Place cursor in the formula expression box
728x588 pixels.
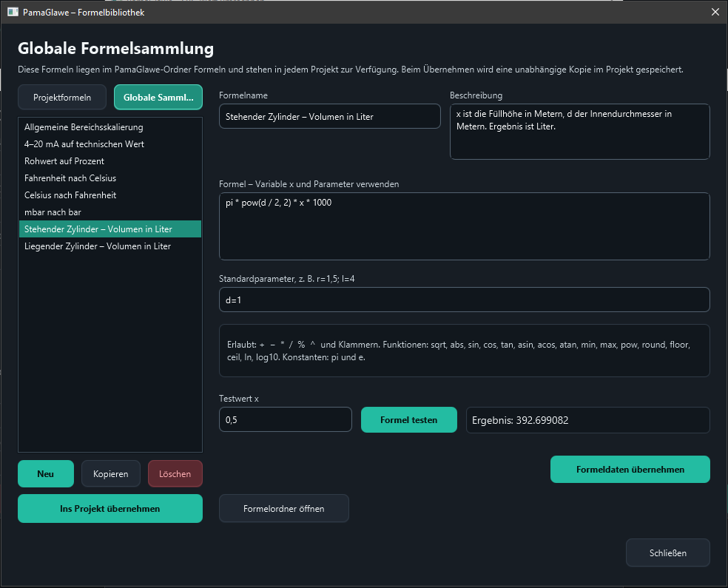[x=465, y=226]
